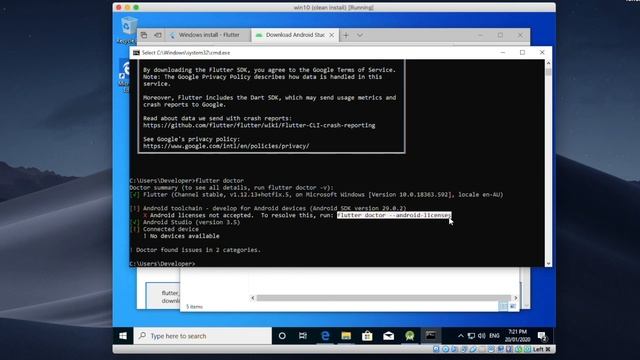Open the Mail app from taskbar

[x=389, y=336]
